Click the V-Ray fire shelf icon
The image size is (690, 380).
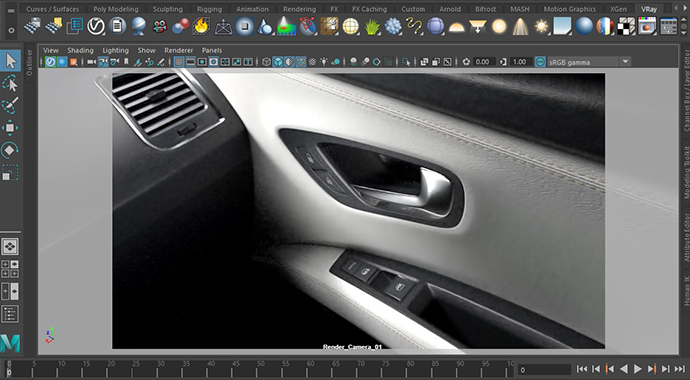[202, 26]
